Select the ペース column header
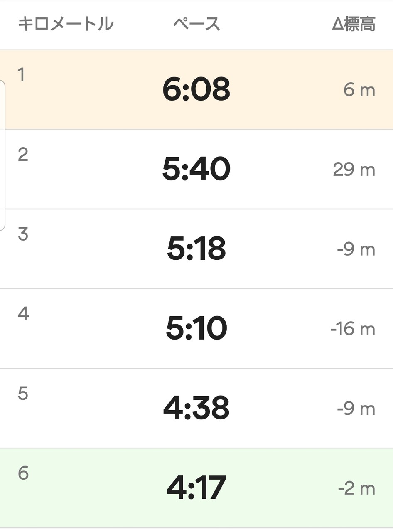The height and width of the screenshot is (532, 393). pos(196,24)
